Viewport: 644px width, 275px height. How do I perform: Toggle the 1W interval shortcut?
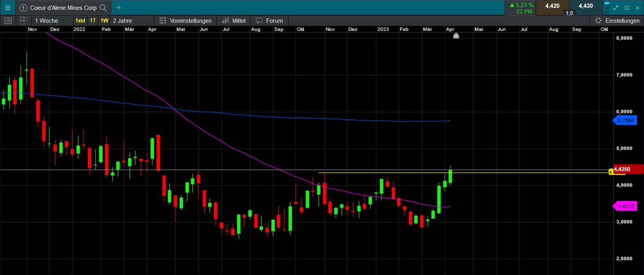pyautogui.click(x=104, y=20)
